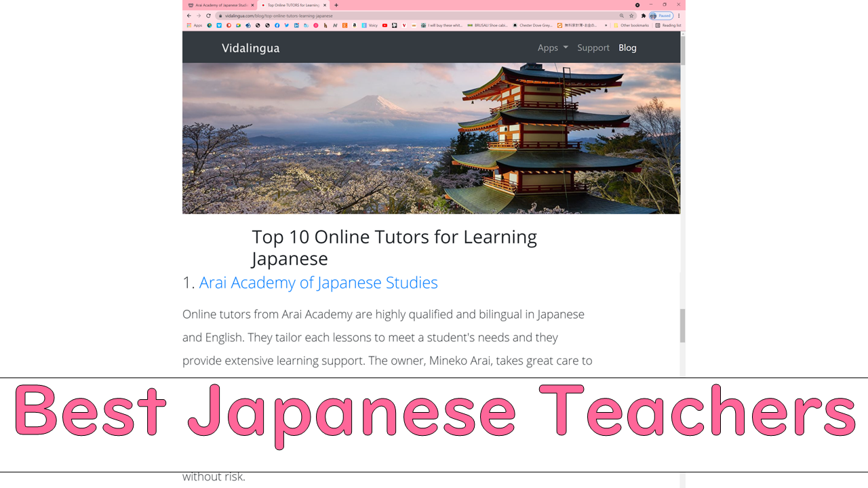The width and height of the screenshot is (868, 488).
Task: Open the 'I will buy these whit...' bookmark
Action: coord(441,26)
